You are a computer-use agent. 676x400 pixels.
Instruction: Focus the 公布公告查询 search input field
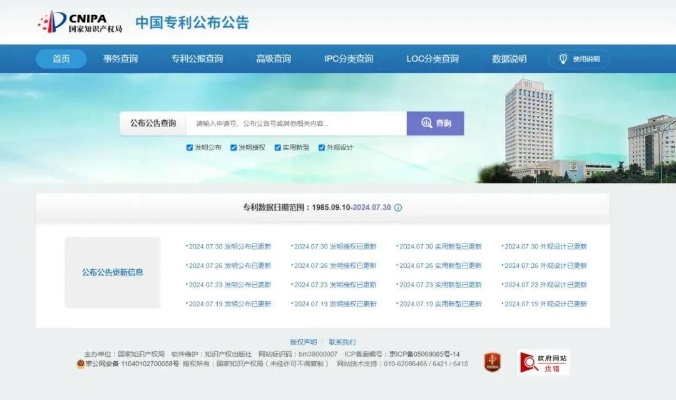point(295,123)
